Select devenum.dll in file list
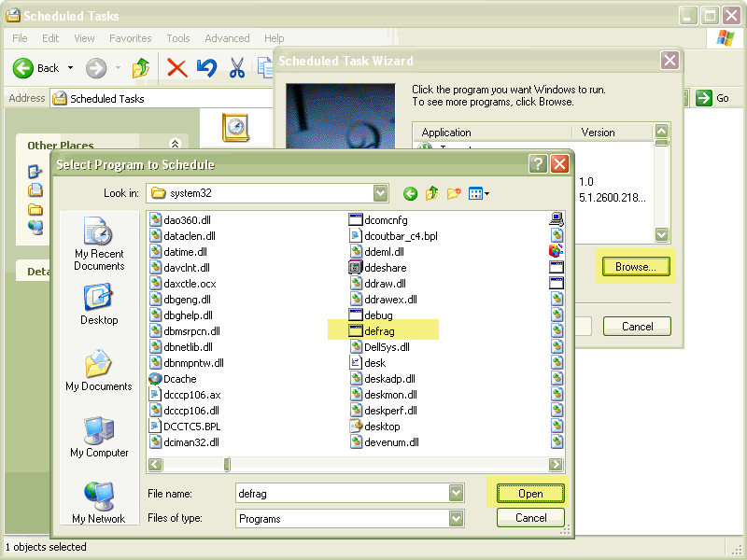 coord(385,442)
